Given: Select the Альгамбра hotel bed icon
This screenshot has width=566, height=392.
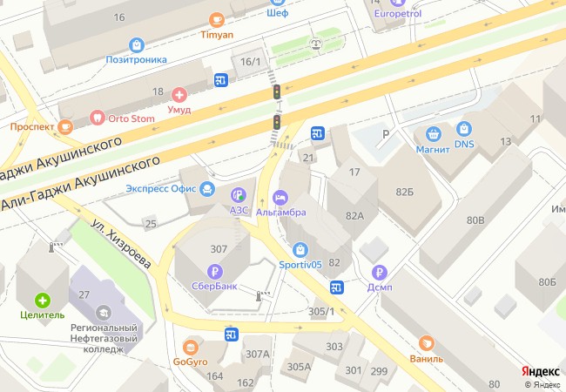Looking at the screenshot, I should (x=280, y=198).
